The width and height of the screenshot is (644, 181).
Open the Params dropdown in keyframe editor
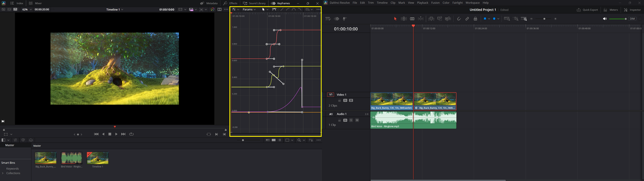(x=249, y=10)
